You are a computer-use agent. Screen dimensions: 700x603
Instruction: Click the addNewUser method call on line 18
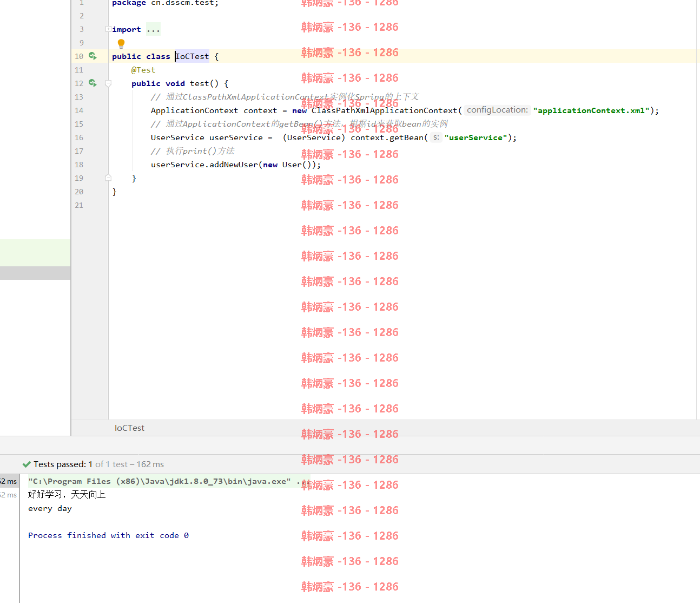234,165
